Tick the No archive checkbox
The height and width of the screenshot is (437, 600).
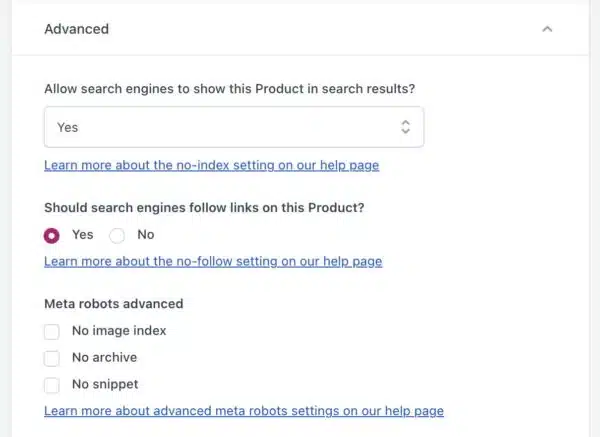[52, 357]
